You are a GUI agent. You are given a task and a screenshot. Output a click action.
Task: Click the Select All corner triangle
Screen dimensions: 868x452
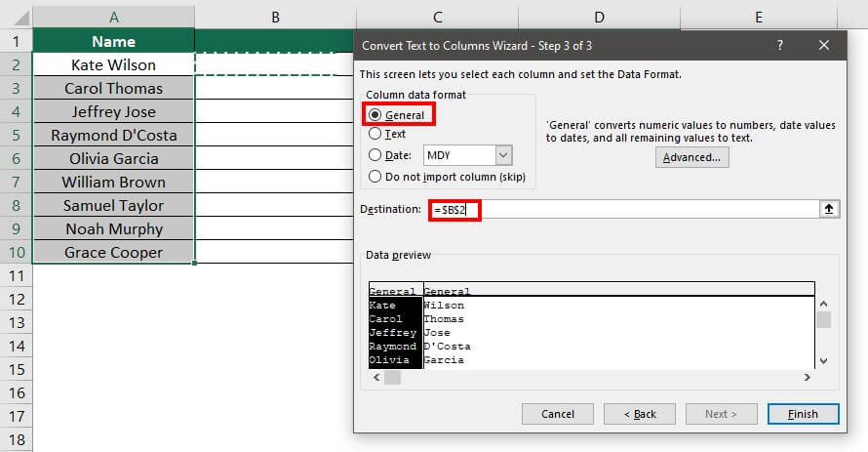click(21, 19)
